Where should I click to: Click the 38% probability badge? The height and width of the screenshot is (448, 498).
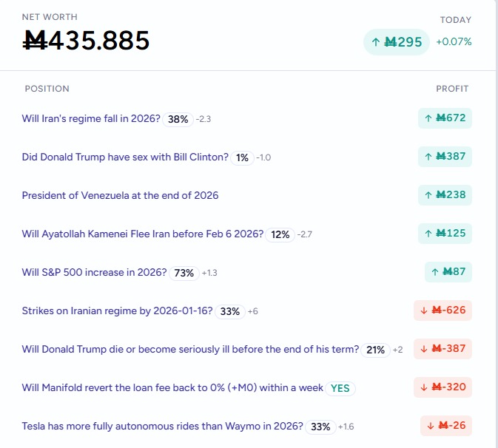pyautogui.click(x=178, y=119)
